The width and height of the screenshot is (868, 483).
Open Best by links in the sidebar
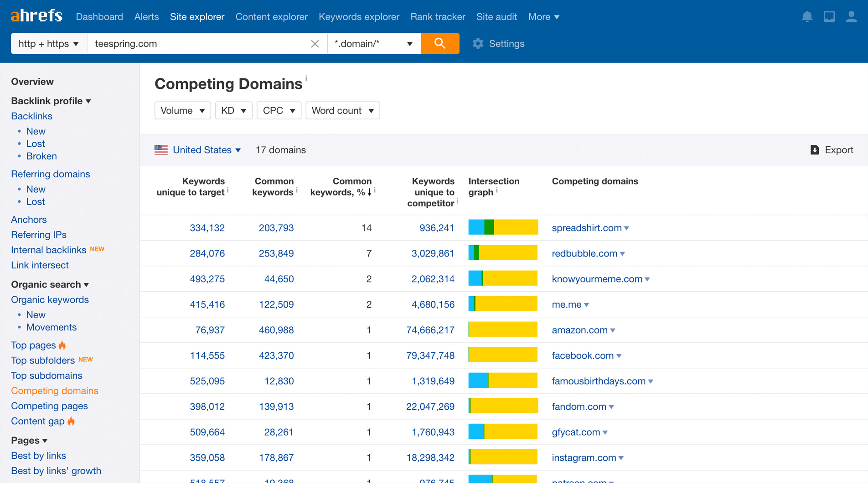click(x=38, y=456)
